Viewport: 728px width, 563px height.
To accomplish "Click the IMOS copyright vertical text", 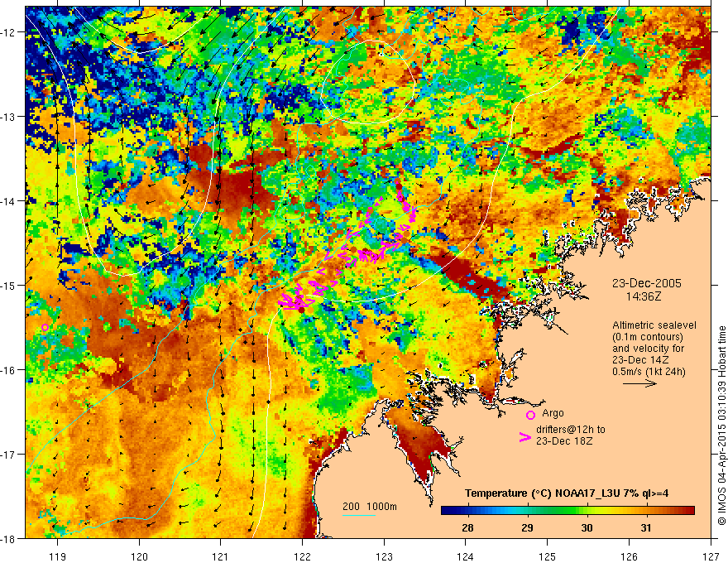I will point(721,426).
